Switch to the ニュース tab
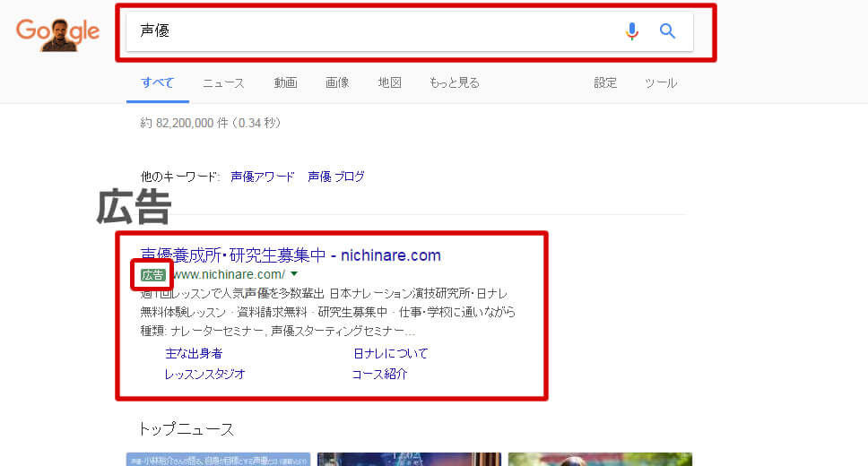 coord(223,83)
